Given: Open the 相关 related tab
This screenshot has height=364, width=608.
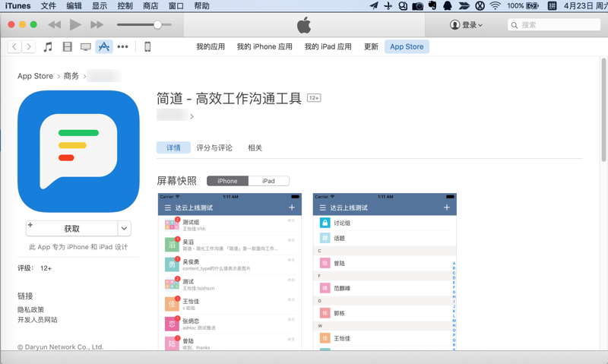Looking at the screenshot, I should pyautogui.click(x=255, y=147).
